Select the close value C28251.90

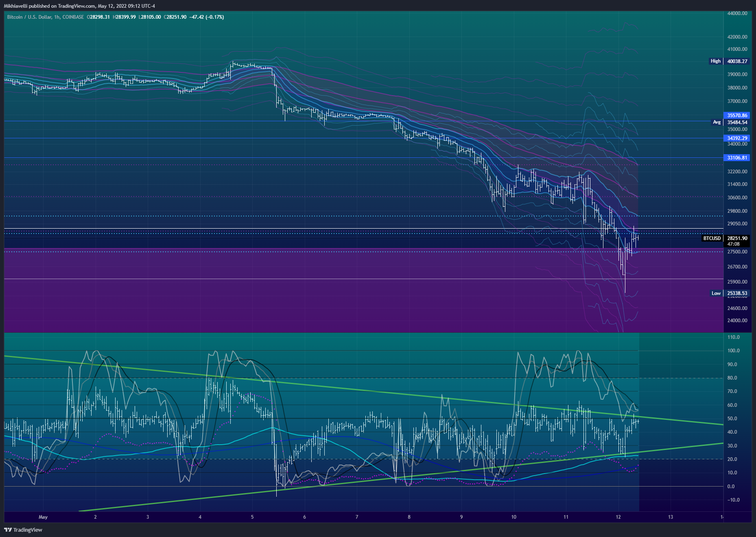(x=175, y=17)
